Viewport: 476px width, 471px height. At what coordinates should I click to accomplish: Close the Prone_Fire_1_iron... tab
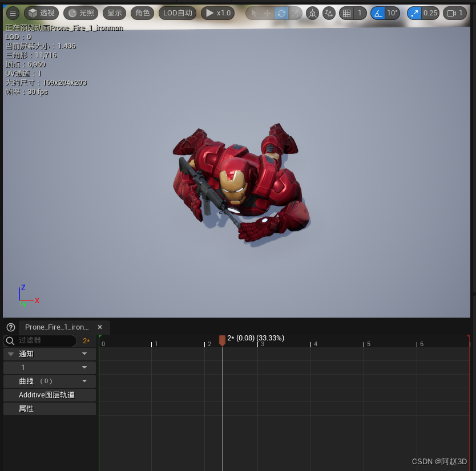(x=100, y=327)
